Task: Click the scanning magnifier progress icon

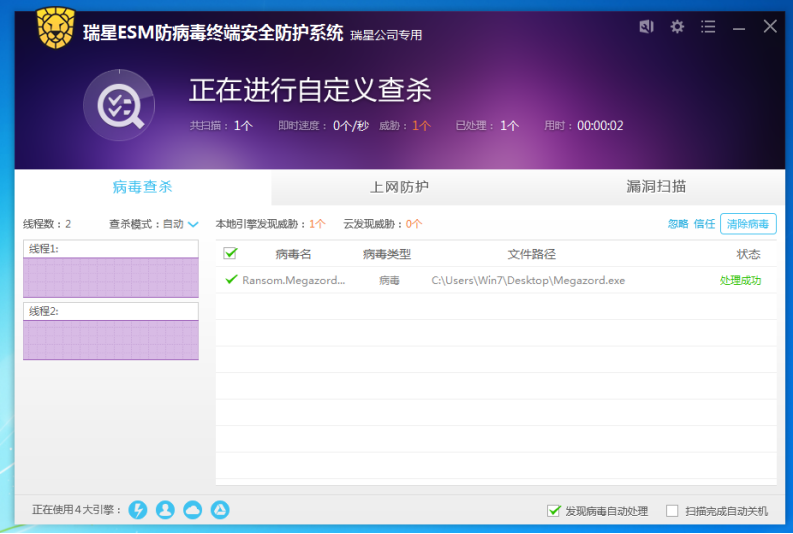Action: pyautogui.click(x=119, y=105)
